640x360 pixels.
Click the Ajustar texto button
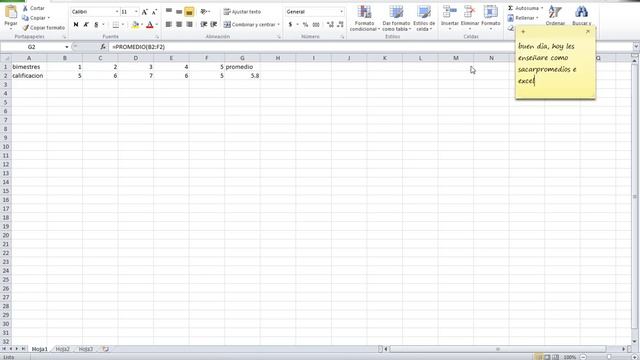point(242,12)
